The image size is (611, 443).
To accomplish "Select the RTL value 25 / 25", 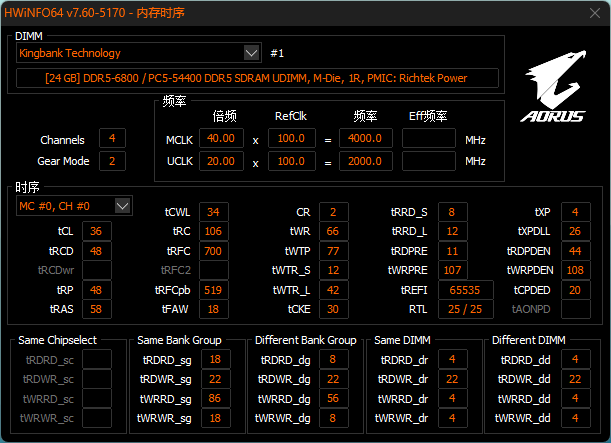I will click(466, 309).
